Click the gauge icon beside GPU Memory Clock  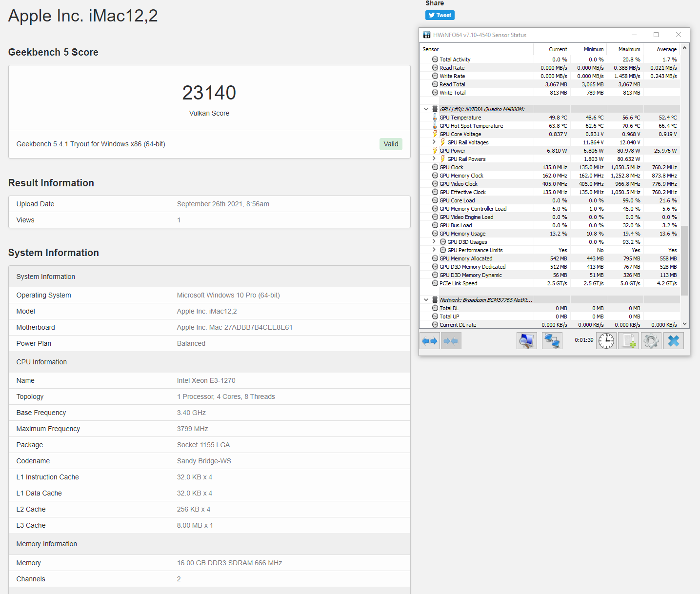435,176
